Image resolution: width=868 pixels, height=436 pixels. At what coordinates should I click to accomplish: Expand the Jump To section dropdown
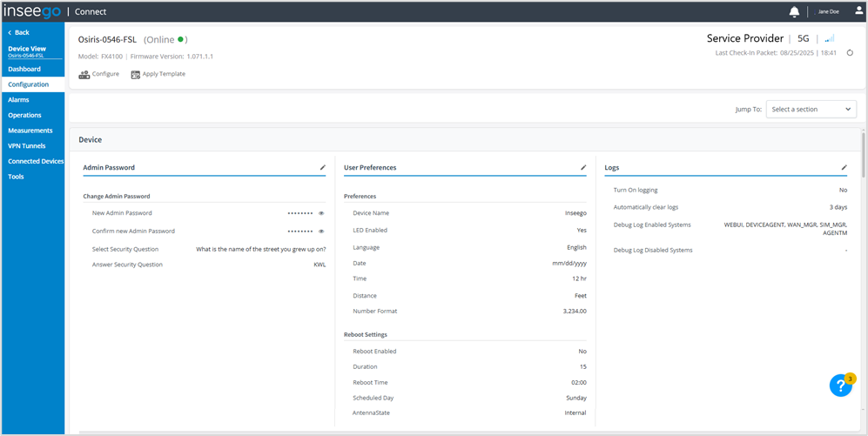pos(811,110)
